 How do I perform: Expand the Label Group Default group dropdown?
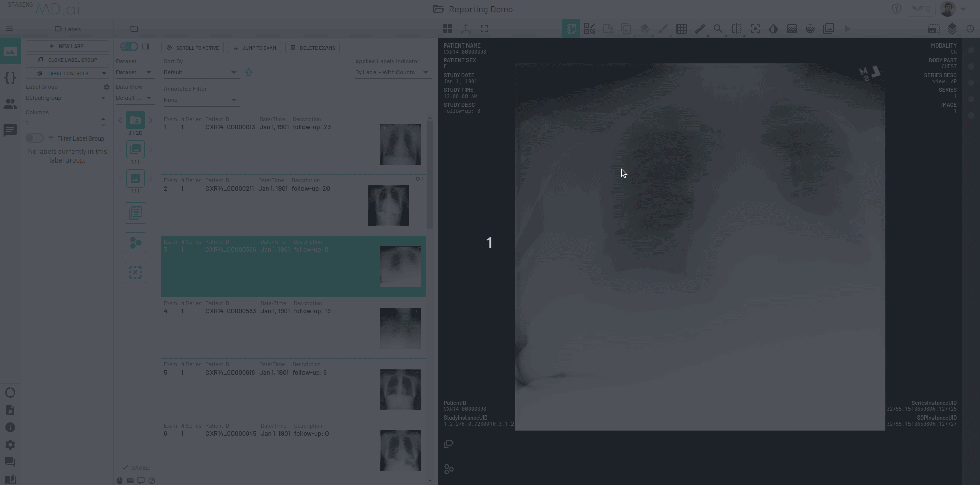point(67,98)
